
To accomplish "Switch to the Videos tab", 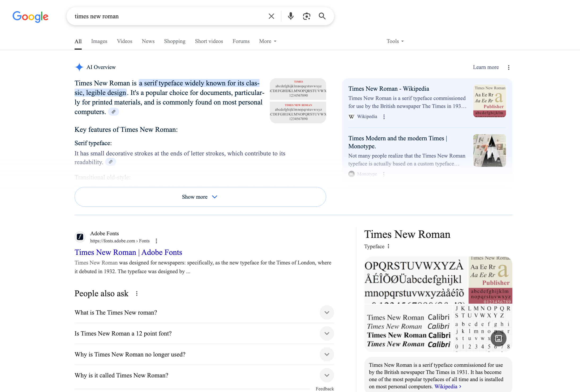I will (x=124, y=41).
